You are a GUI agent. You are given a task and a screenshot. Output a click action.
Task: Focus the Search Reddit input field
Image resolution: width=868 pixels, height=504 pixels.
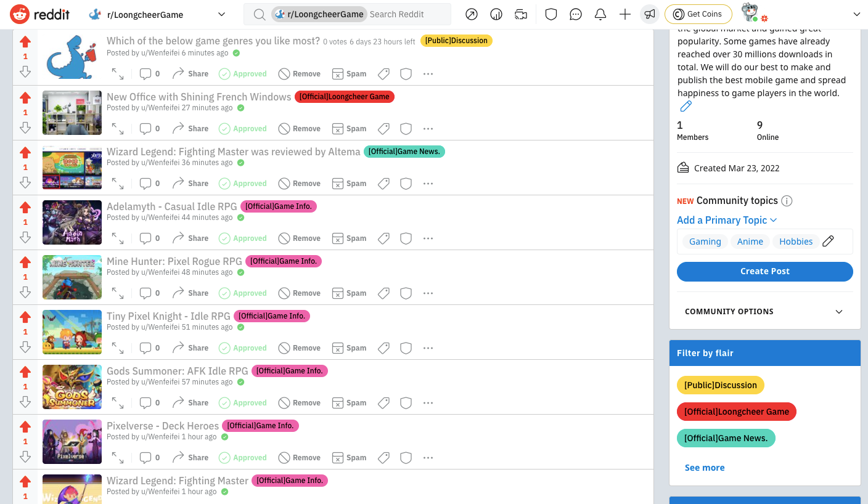pos(407,14)
